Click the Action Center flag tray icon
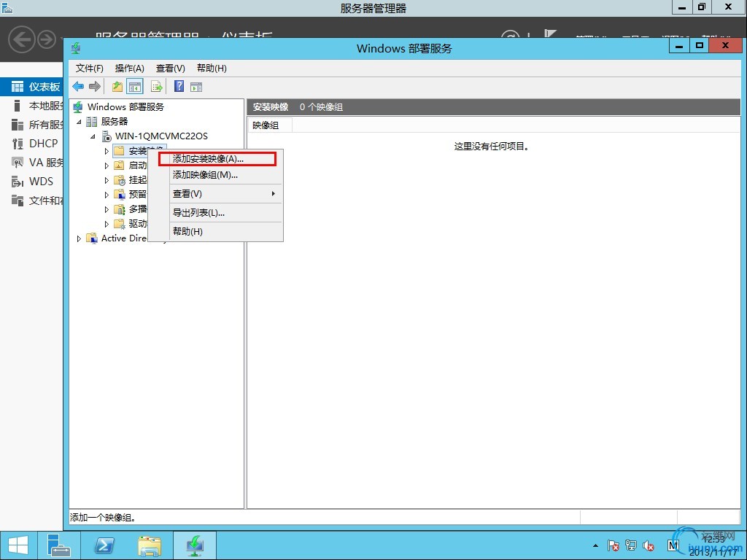 [613, 545]
